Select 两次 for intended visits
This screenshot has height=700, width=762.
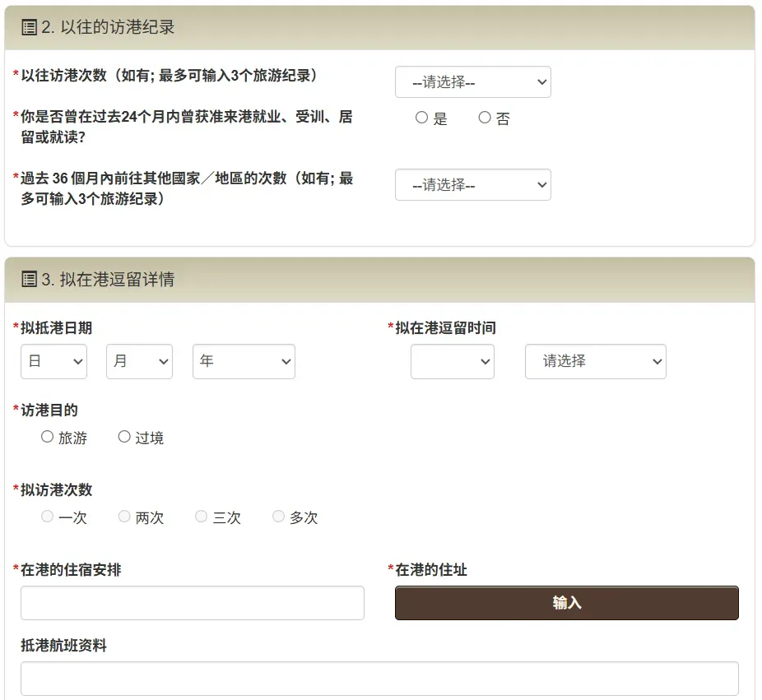[x=124, y=517]
